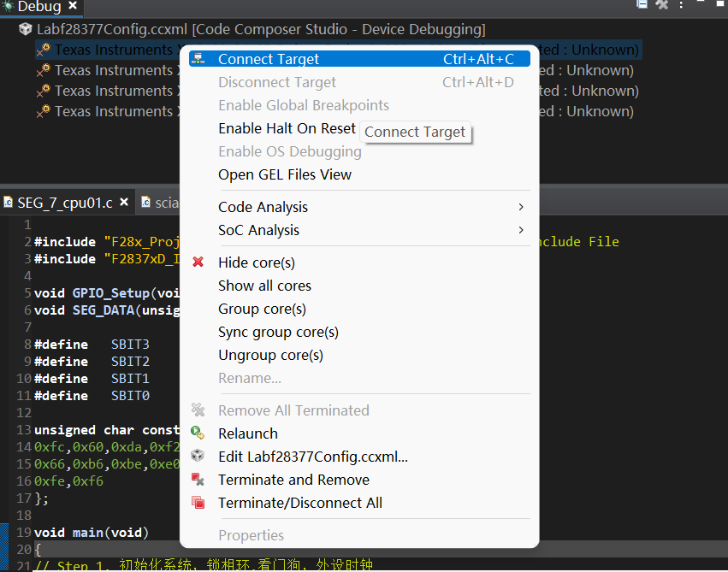The width and height of the screenshot is (728, 572).
Task: Expand the Code Analysis submenu
Action: coord(263,207)
